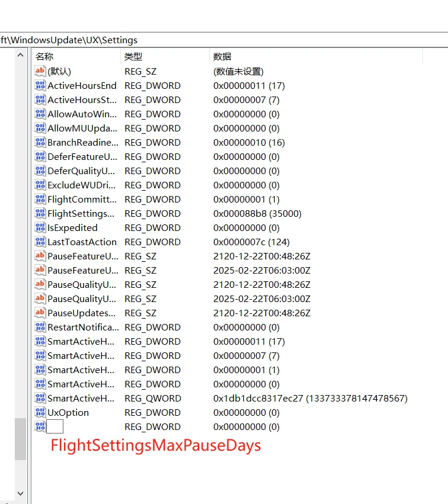Click the DWORD icon beside LastToastAction
448x504 pixels.
40,242
